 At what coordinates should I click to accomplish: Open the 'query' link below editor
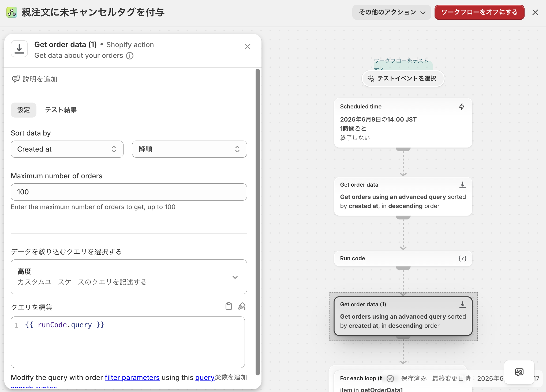click(x=205, y=378)
